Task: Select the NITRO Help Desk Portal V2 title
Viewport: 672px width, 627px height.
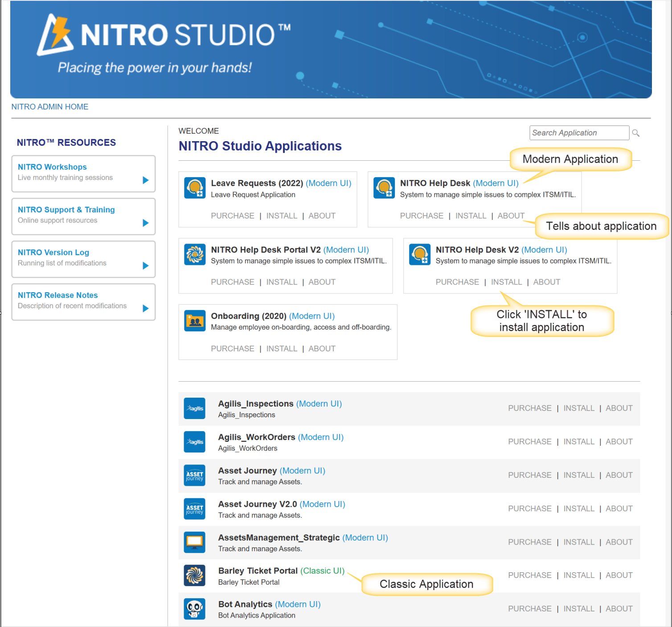Action: click(x=290, y=250)
